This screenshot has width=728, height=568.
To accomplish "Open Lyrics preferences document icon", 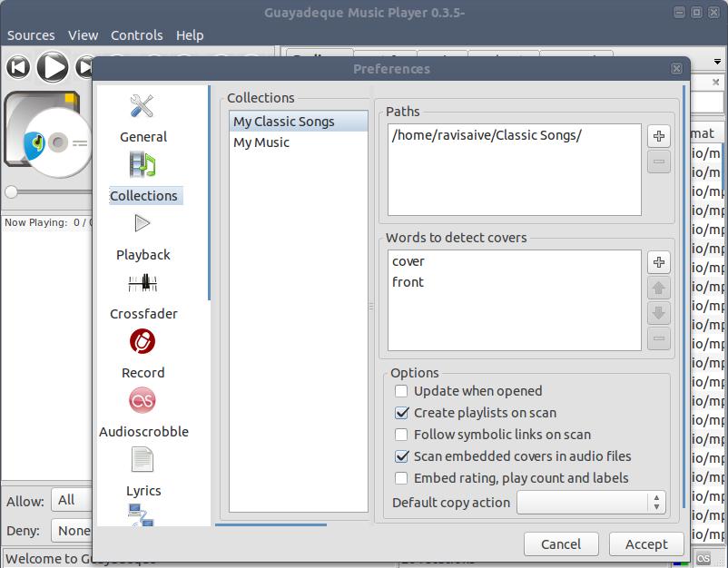I will click(x=143, y=459).
